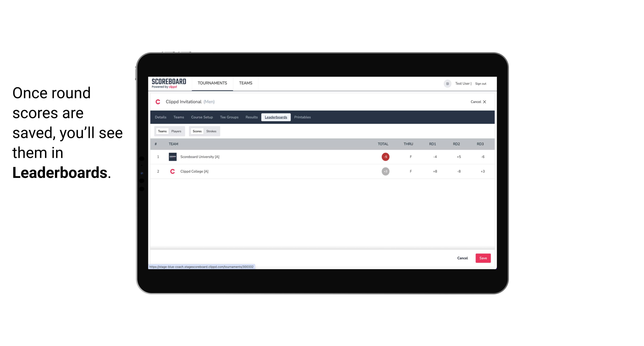Click the Save button
This screenshot has height=346, width=644.
point(483,258)
